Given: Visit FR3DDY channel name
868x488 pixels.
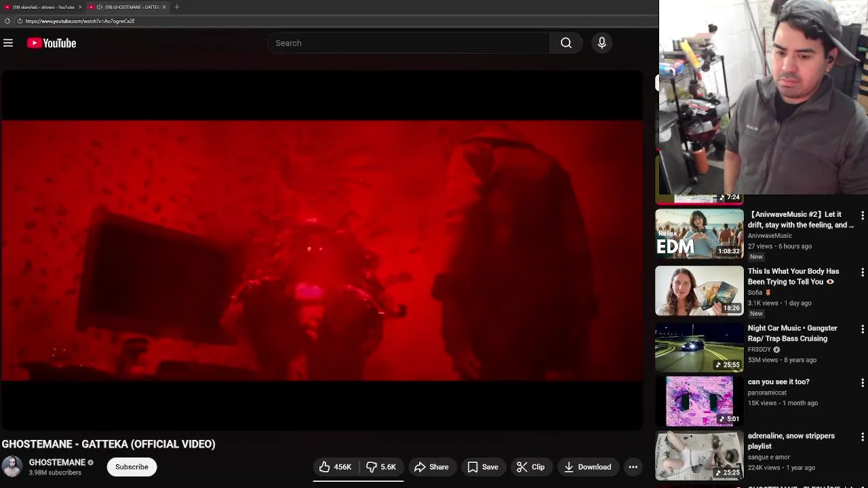Looking at the screenshot, I should click(759, 350).
